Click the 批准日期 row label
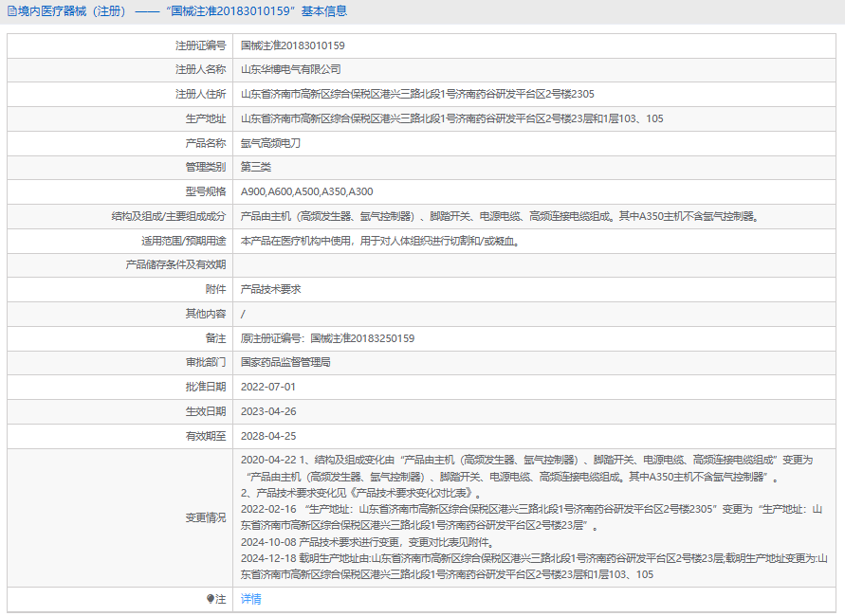Screen dimensions: 845x616 coord(206,387)
